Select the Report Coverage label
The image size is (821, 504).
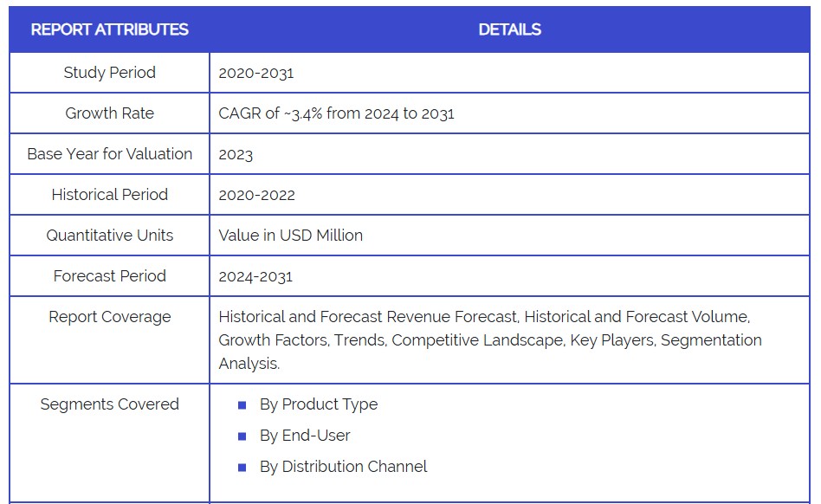point(109,317)
